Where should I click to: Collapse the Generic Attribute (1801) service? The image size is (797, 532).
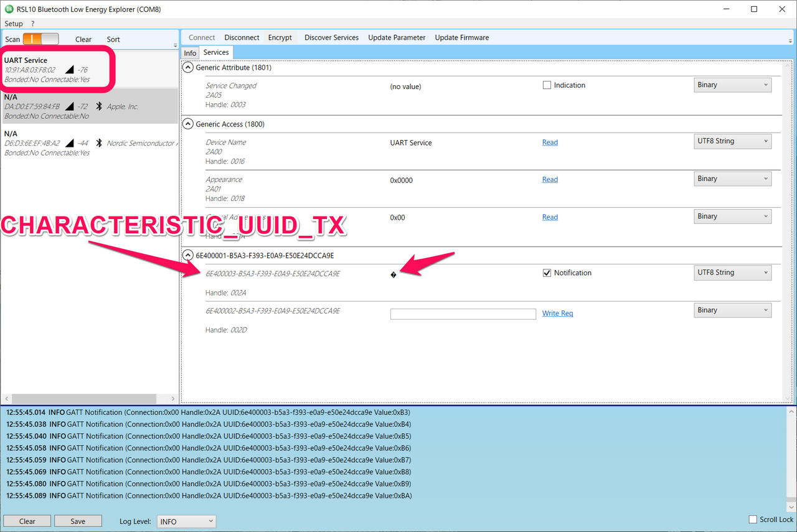click(187, 68)
